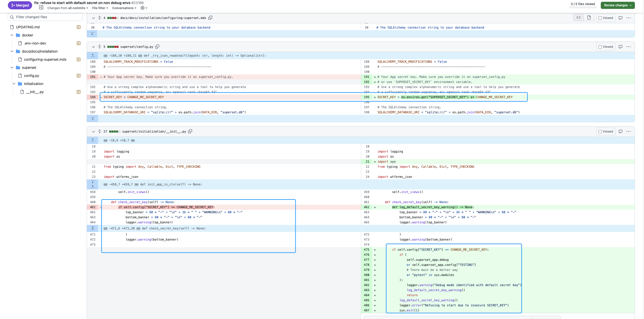Open the Review changes dropdown

pyautogui.click(x=617, y=5)
